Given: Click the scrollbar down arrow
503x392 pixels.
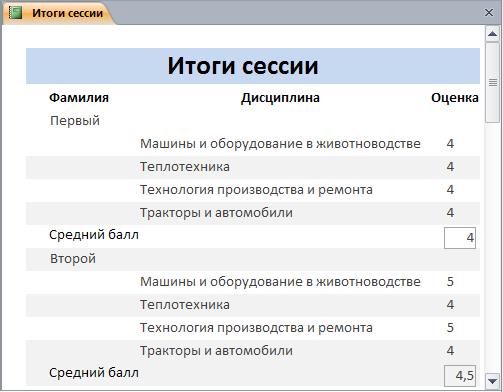Looking at the screenshot, I should tap(493, 380).
